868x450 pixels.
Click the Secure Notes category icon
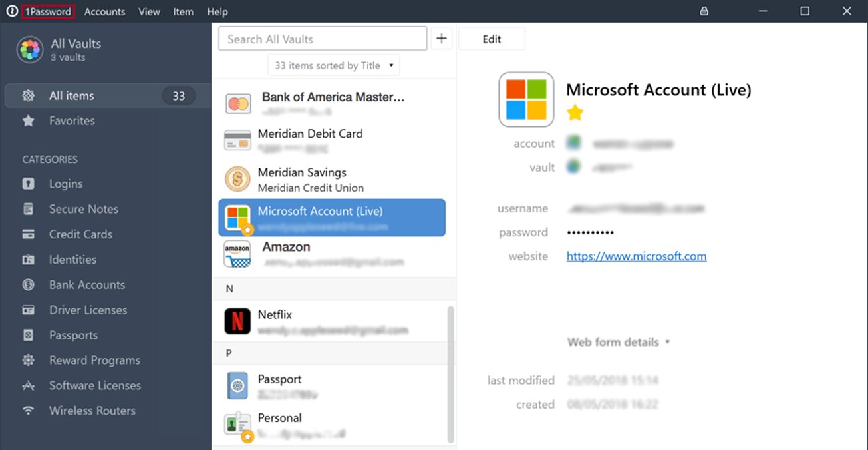pyautogui.click(x=28, y=209)
